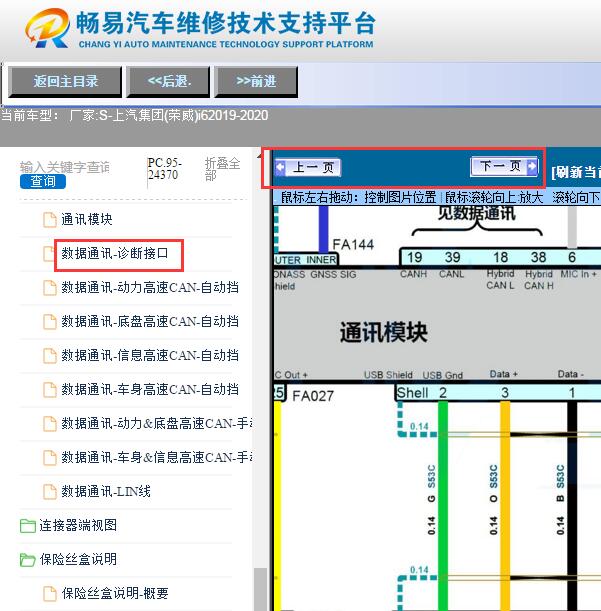Click the green wire in the diagram
This screenshot has height=611, width=601.
[x=443, y=505]
